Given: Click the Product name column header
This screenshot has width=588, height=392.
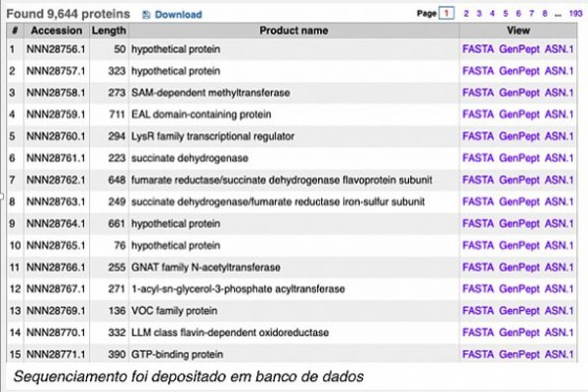Looking at the screenshot, I should (x=294, y=31).
